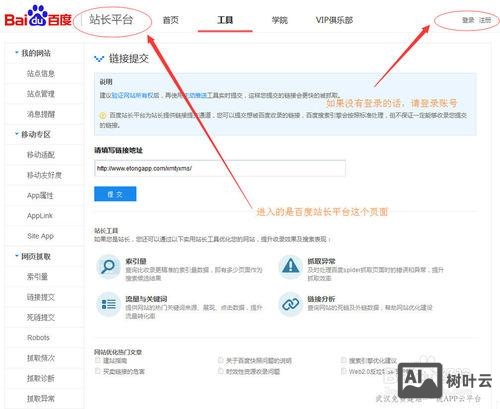
Task: Click 站长平台 title in header
Action: pos(111,20)
